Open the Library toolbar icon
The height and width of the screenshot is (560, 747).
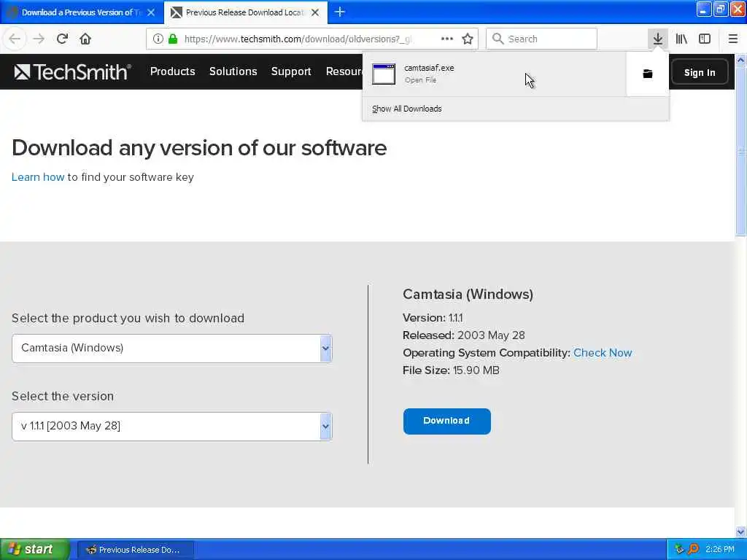[x=681, y=39]
